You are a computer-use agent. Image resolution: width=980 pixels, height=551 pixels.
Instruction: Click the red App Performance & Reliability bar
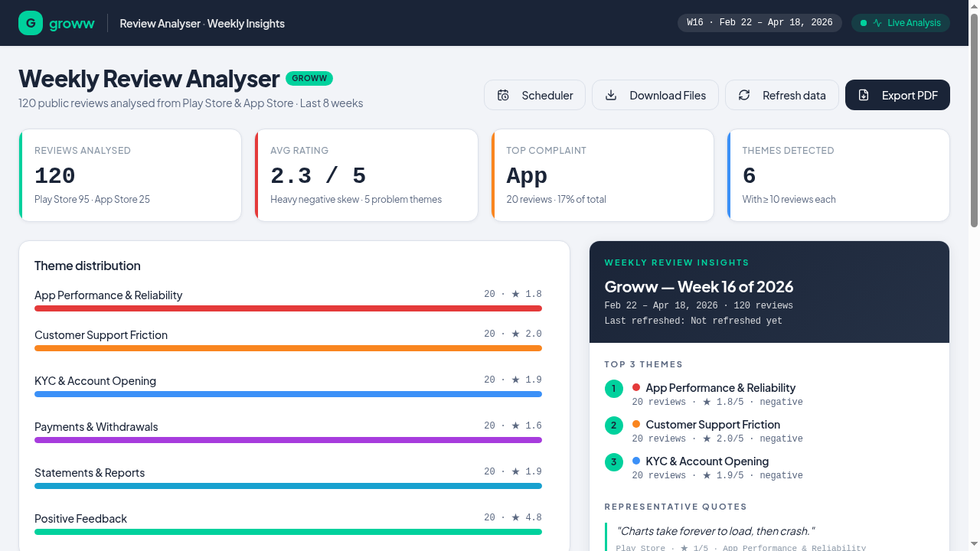click(x=288, y=308)
